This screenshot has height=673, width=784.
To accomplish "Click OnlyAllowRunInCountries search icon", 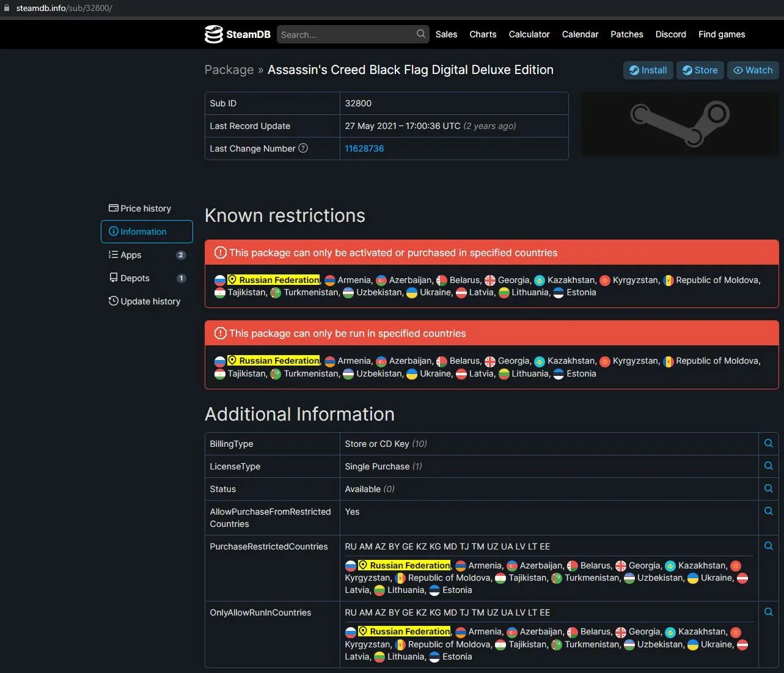I will (769, 612).
